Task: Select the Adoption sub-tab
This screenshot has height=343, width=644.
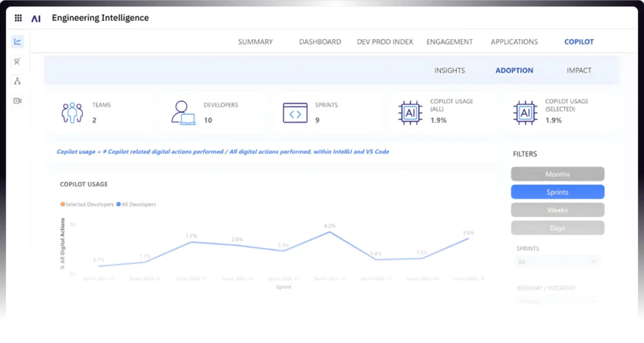Action: click(514, 71)
